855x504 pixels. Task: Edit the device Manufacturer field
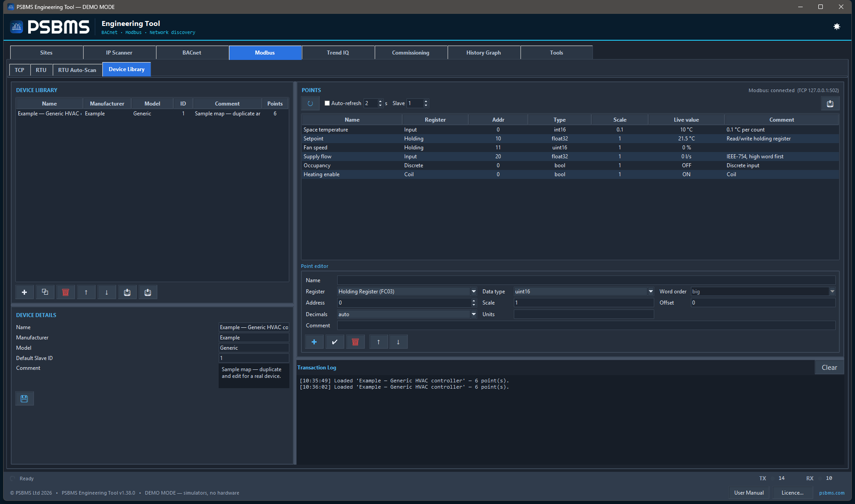point(254,338)
